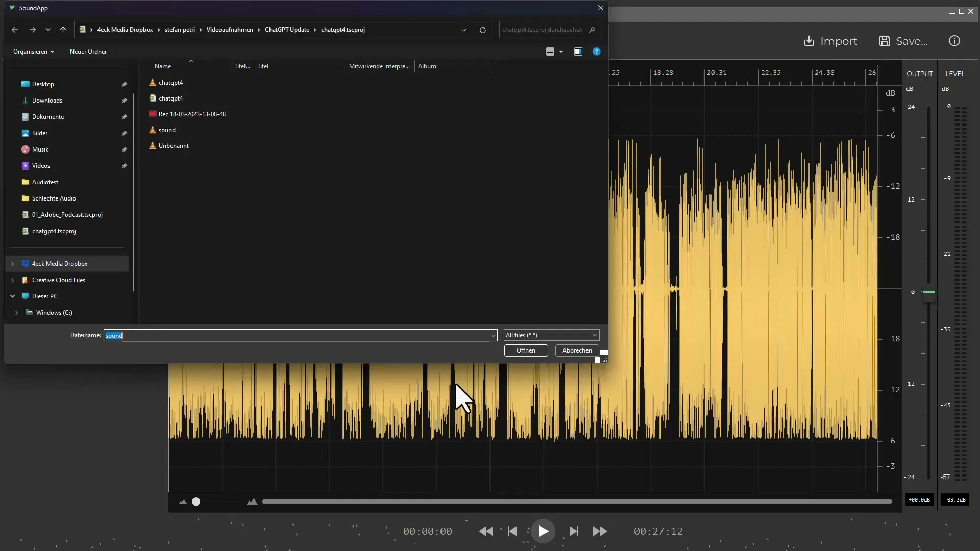Open the Organisieren menu
Image resolution: width=980 pixels, height=551 pixels.
(x=34, y=52)
